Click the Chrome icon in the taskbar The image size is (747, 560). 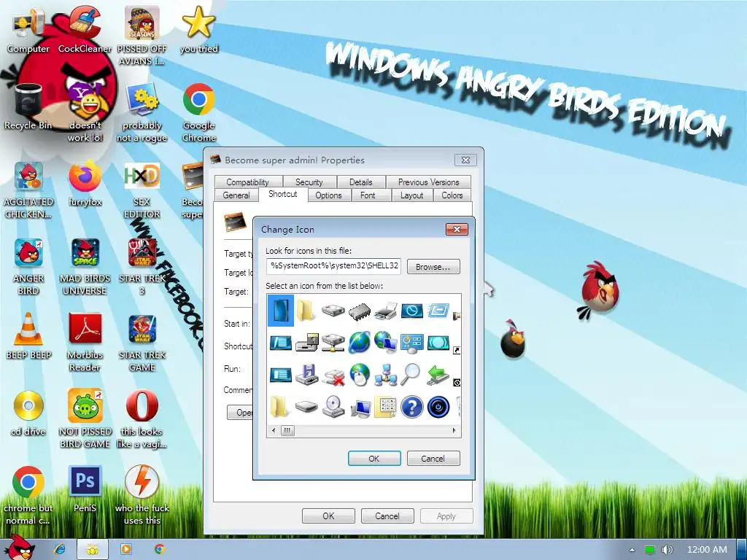point(160,549)
